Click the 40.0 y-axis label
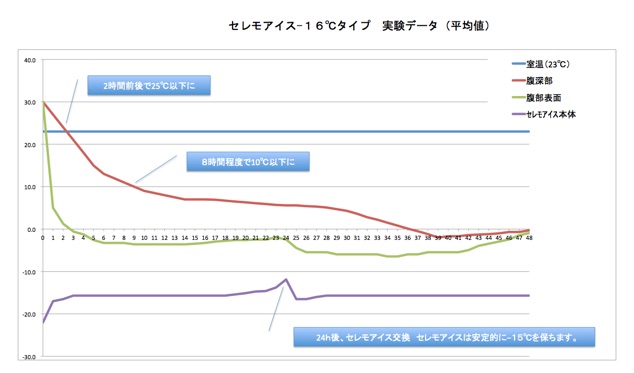The height and width of the screenshot is (373, 634). 30,60
